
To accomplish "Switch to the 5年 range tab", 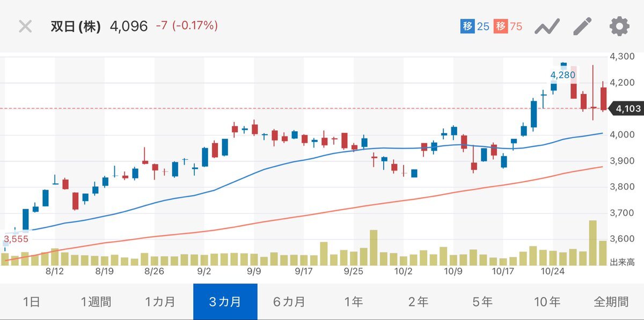I will point(482,302).
